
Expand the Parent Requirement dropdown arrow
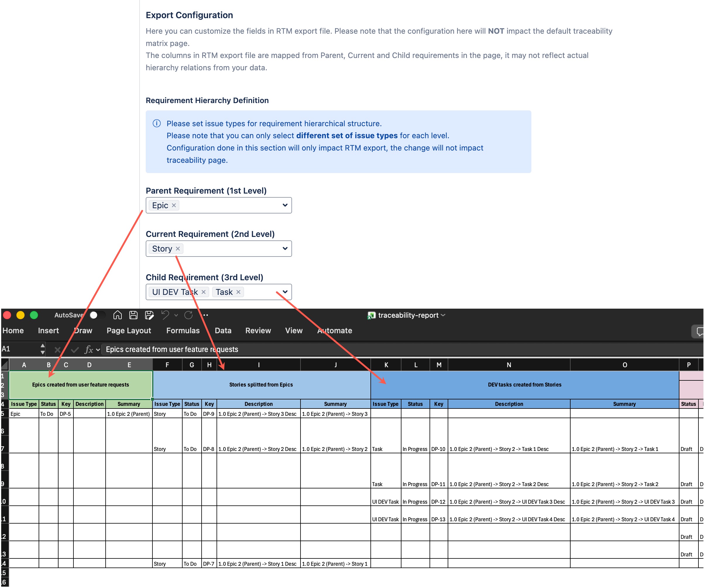tap(285, 205)
